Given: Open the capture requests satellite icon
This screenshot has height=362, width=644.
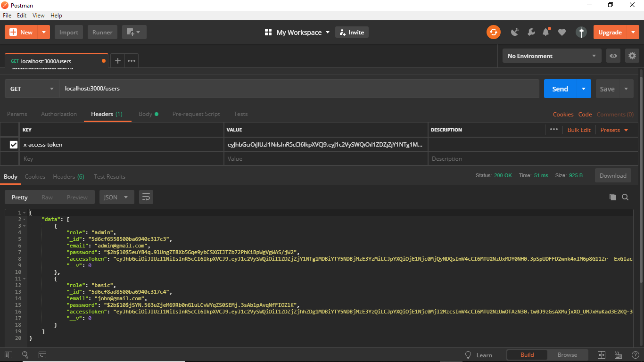Looking at the screenshot, I should [515, 32].
